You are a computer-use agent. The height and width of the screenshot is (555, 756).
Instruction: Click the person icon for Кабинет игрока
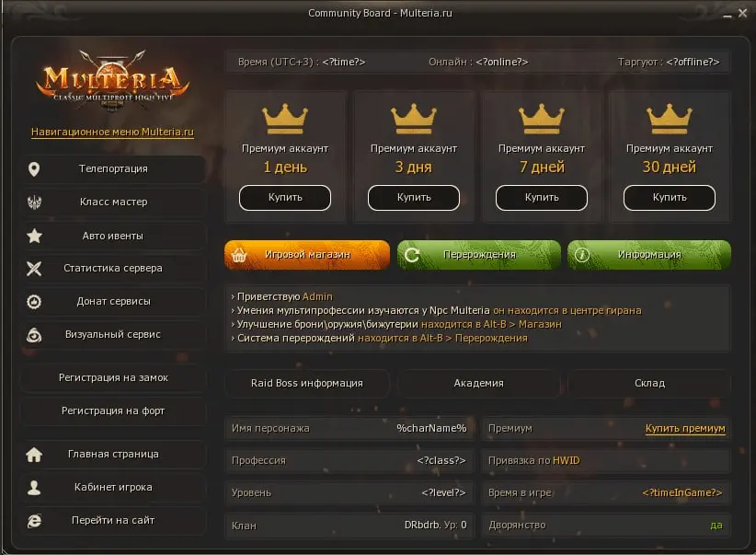pyautogui.click(x=34, y=488)
